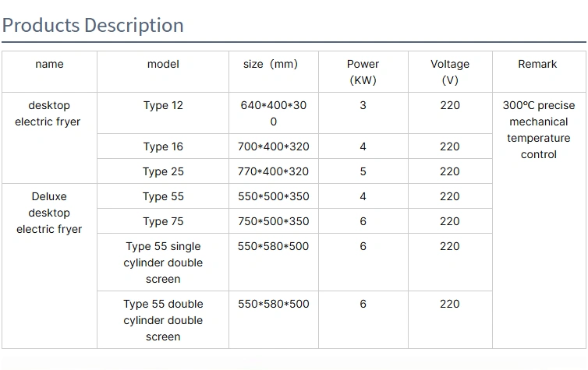Select the 770*400*320 size cell
This screenshot has width=588, height=370.
[x=273, y=171]
